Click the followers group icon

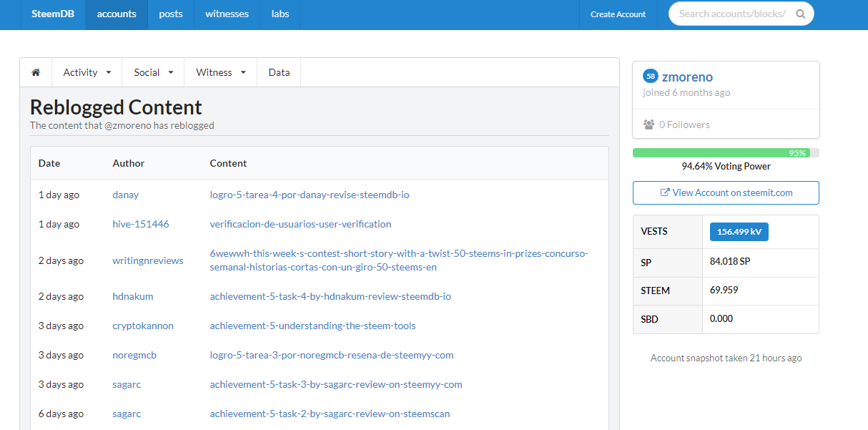(x=649, y=124)
